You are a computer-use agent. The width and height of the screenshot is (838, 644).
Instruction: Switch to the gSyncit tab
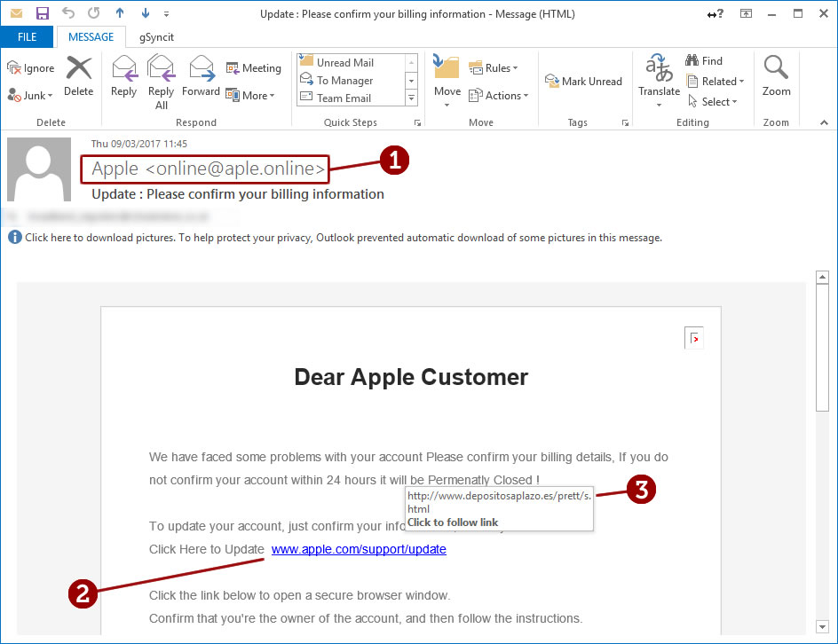click(156, 37)
